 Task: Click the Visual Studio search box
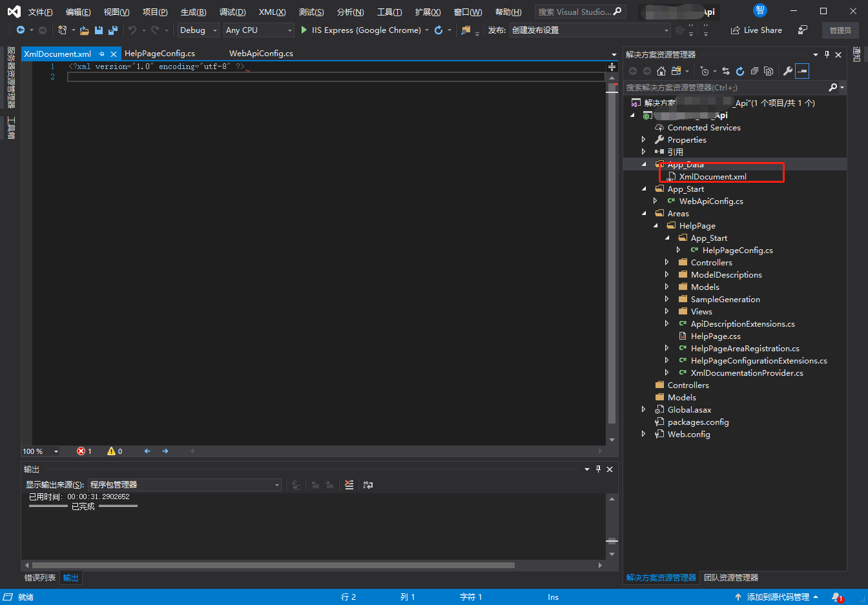(579, 12)
